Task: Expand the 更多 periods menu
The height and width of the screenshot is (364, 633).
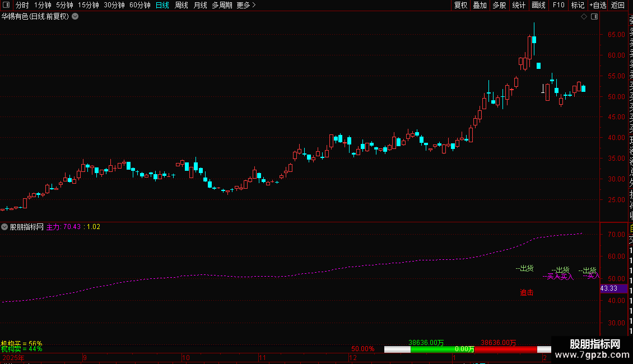Action: pos(246,5)
